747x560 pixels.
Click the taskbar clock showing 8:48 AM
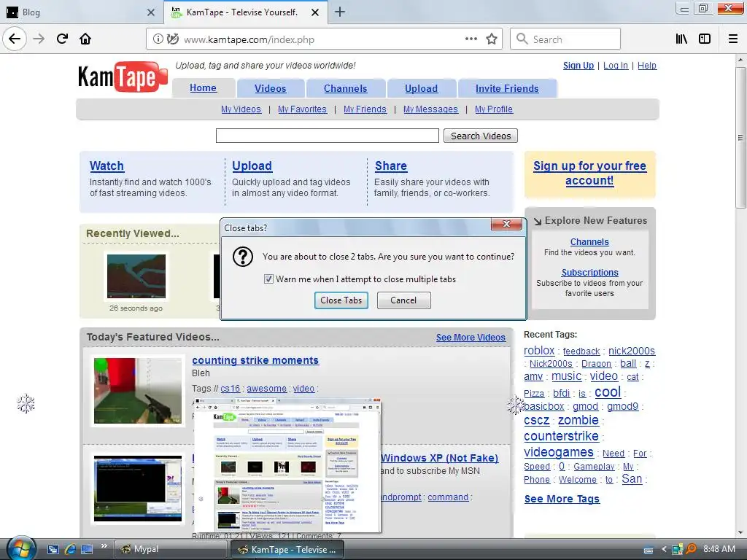click(719, 549)
